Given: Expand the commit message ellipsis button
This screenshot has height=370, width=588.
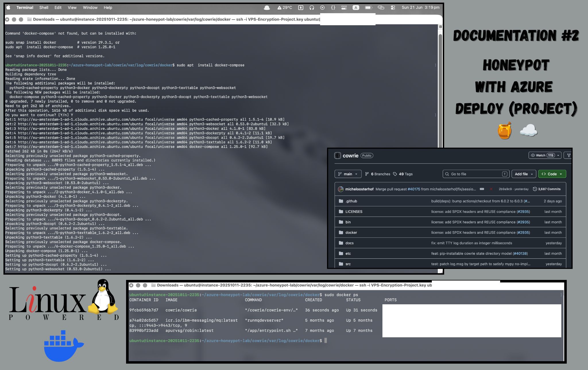Looking at the screenshot, I should (482, 189).
